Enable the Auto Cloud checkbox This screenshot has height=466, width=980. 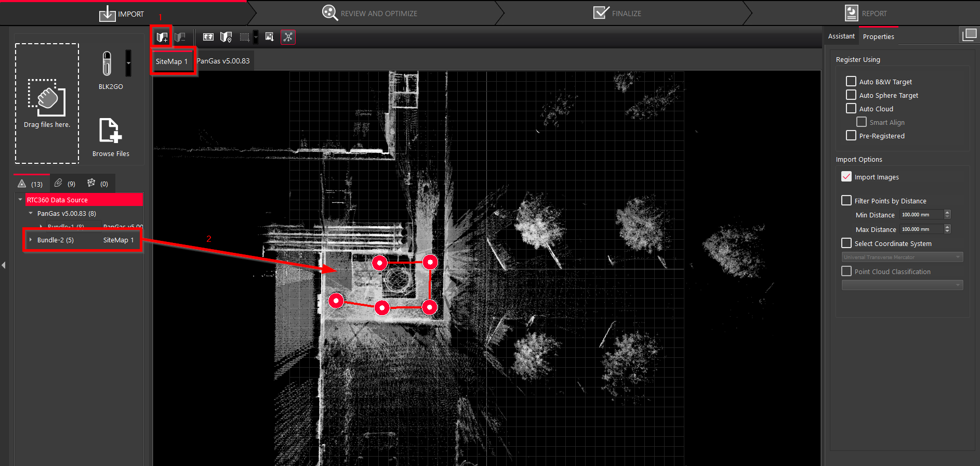coord(851,109)
